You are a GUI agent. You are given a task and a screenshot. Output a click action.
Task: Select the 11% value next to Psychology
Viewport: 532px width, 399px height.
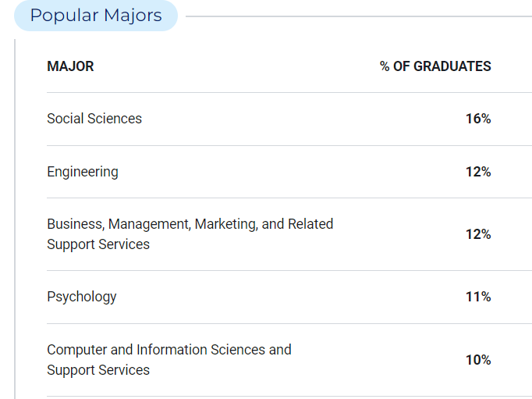click(x=478, y=297)
